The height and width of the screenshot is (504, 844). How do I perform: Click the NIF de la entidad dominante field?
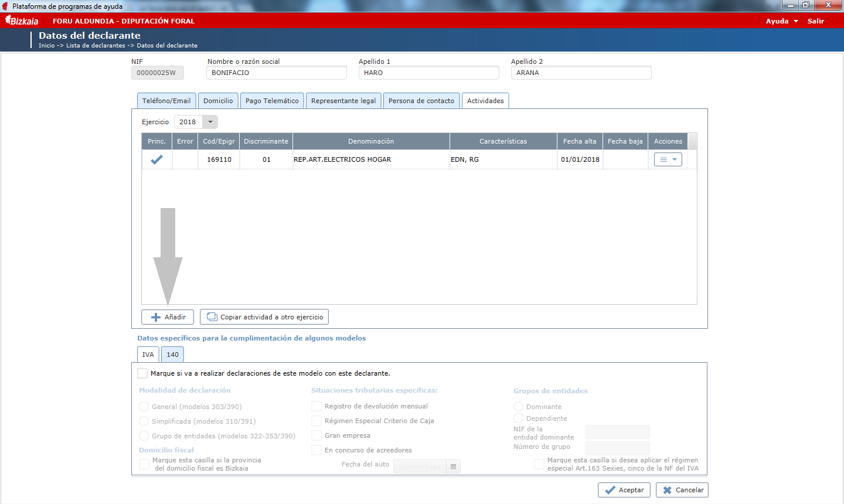[618, 432]
